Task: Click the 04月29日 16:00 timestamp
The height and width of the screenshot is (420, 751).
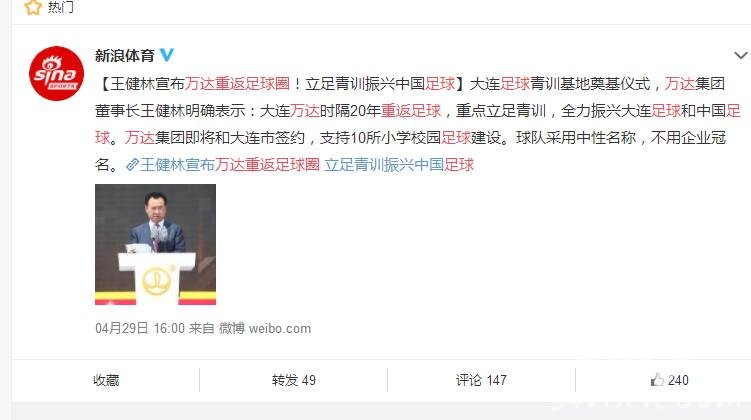Action: click(x=140, y=329)
